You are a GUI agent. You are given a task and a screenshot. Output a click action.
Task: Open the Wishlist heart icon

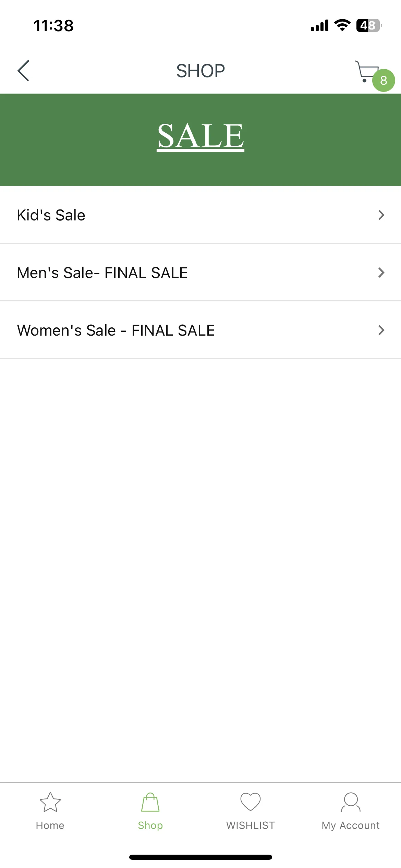pos(251,802)
